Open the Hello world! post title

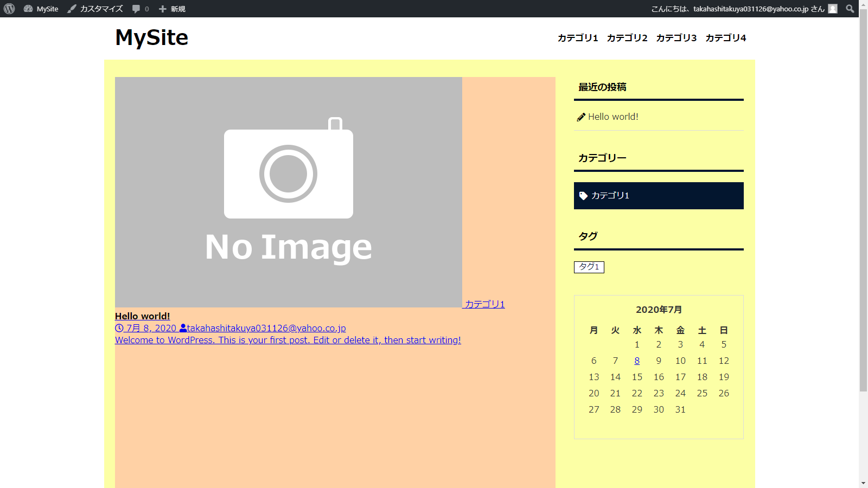(142, 316)
